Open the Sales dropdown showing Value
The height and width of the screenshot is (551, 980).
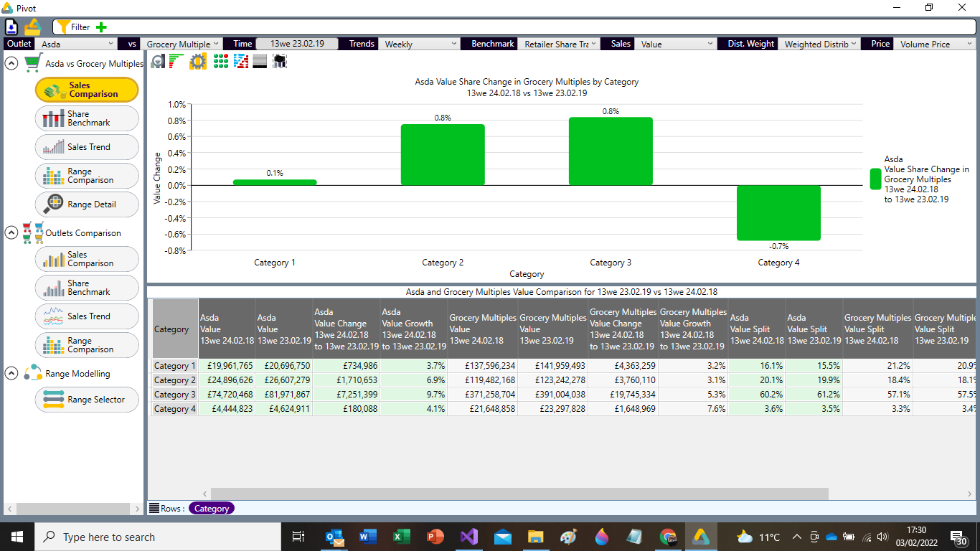[x=676, y=44]
